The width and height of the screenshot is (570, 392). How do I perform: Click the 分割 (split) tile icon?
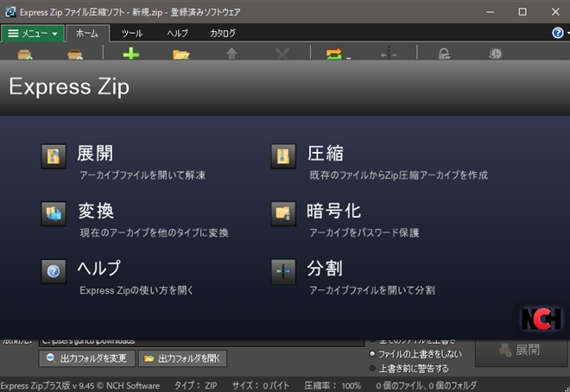(x=283, y=271)
